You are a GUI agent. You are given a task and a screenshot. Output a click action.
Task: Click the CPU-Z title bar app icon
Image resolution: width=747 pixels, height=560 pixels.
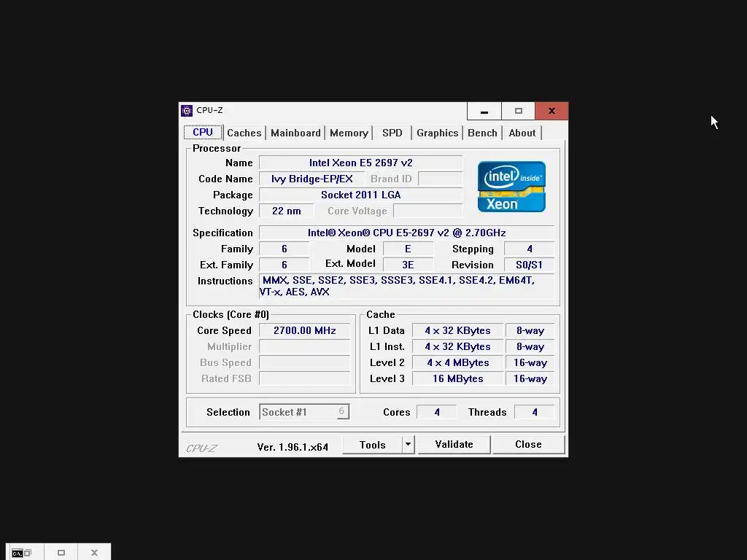pos(187,111)
